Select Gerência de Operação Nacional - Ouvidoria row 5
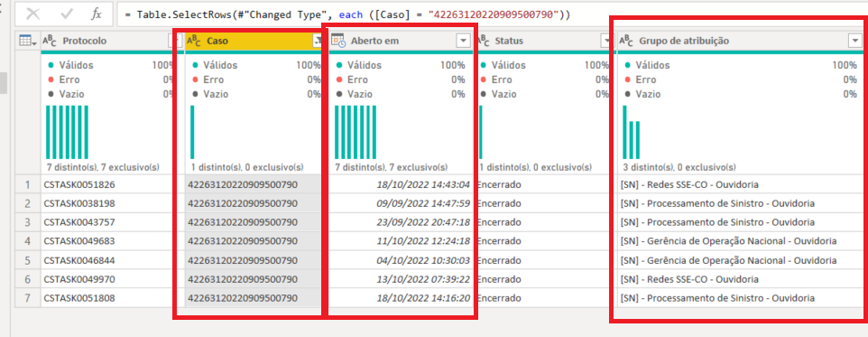The width and height of the screenshot is (868, 337). pos(728,260)
